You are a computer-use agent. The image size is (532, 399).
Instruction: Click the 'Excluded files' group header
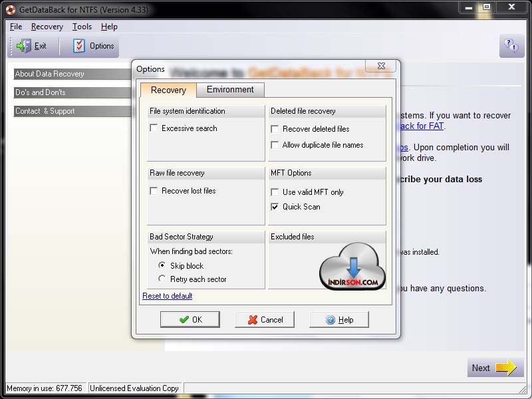(x=327, y=237)
